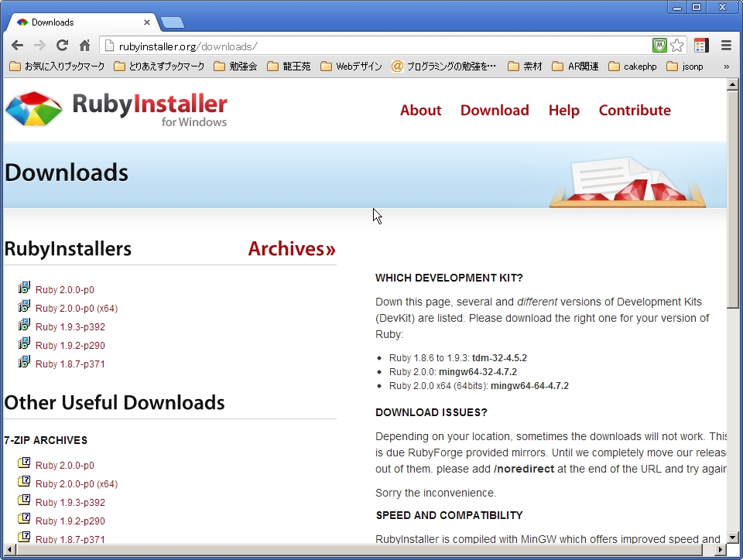Click 7-zip icon beside Ruby 2.0.0-p0 archive
The image size is (743, 560).
24,463
